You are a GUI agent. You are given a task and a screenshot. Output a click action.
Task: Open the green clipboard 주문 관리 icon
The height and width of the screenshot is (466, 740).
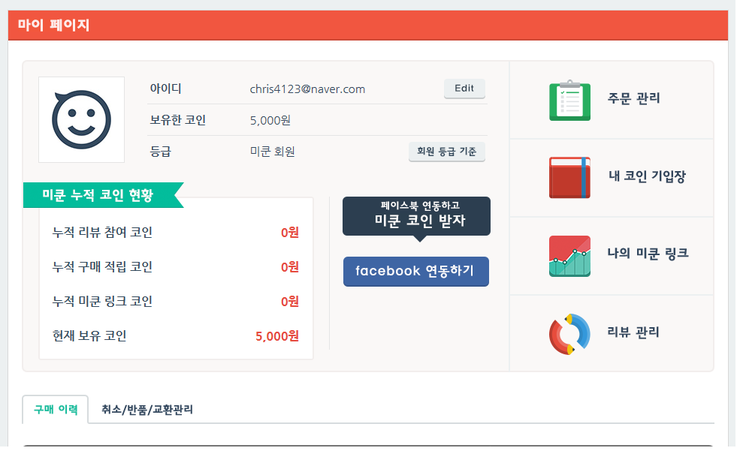570,100
